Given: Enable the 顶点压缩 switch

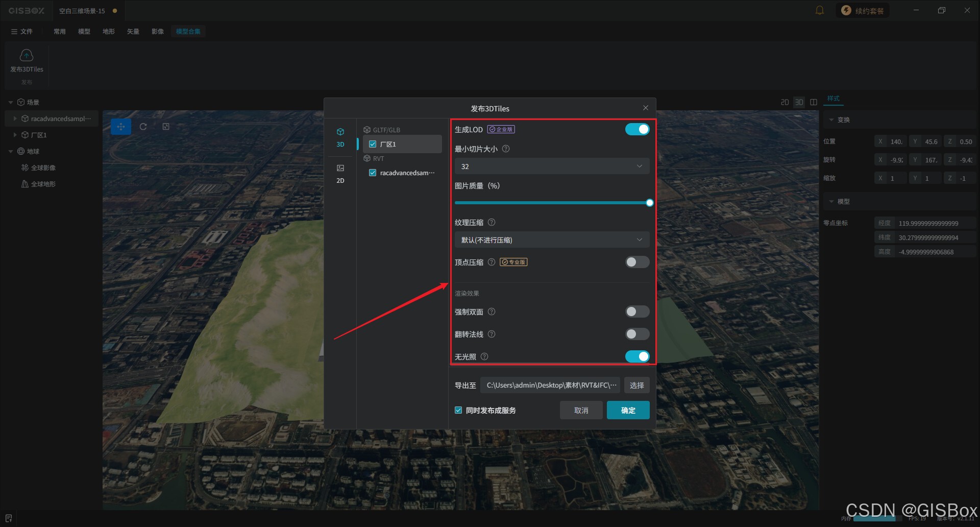Looking at the screenshot, I should [638, 262].
